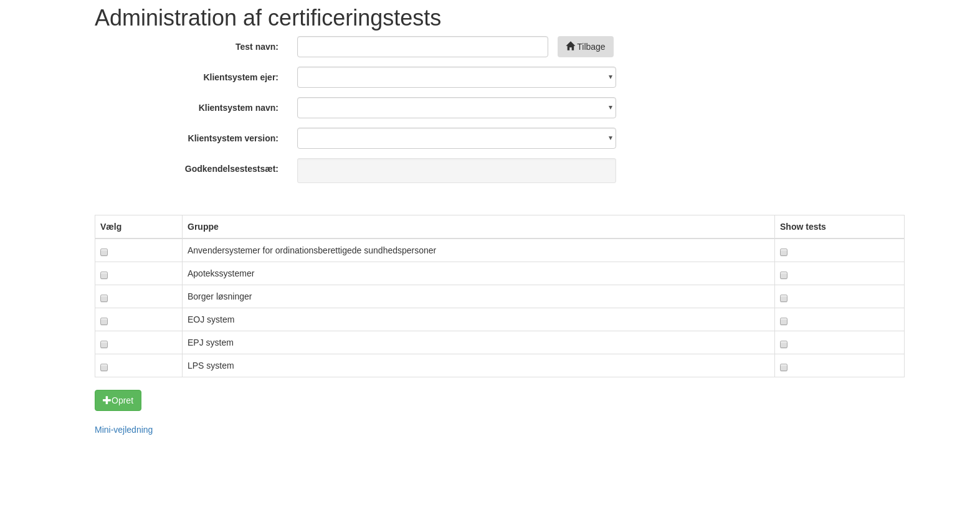Open the Klientsystem version dropdown
This screenshot has width=980, height=510.
pos(456,138)
